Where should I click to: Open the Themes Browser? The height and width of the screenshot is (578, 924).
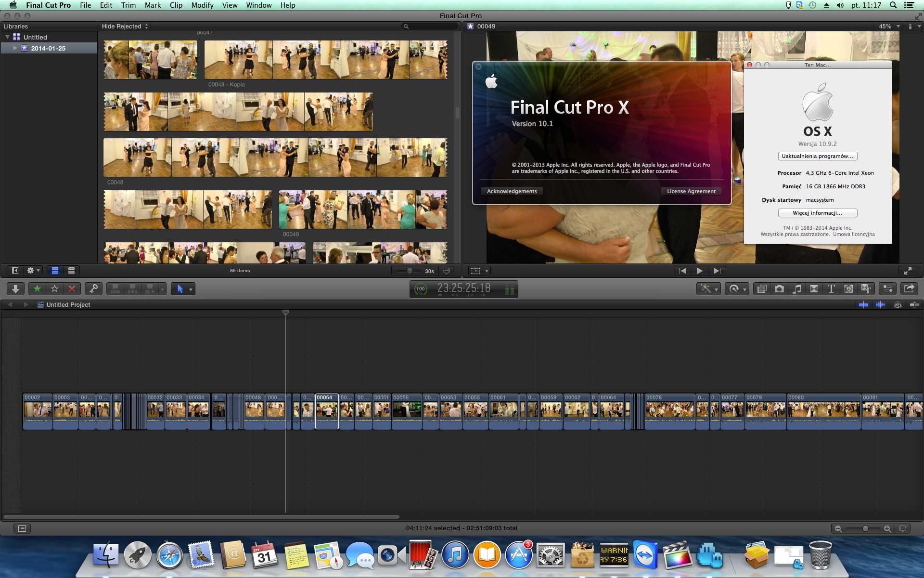click(866, 289)
